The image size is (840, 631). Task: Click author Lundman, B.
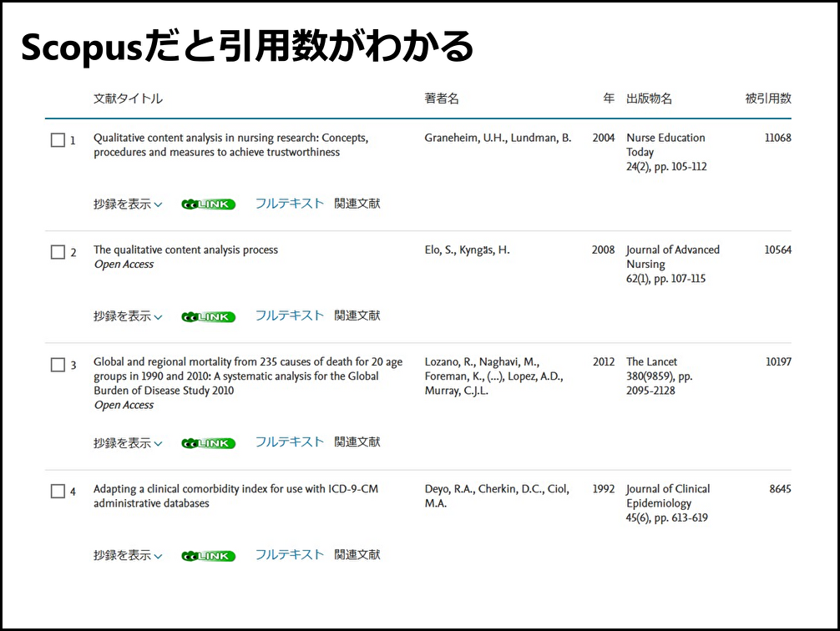click(x=541, y=138)
